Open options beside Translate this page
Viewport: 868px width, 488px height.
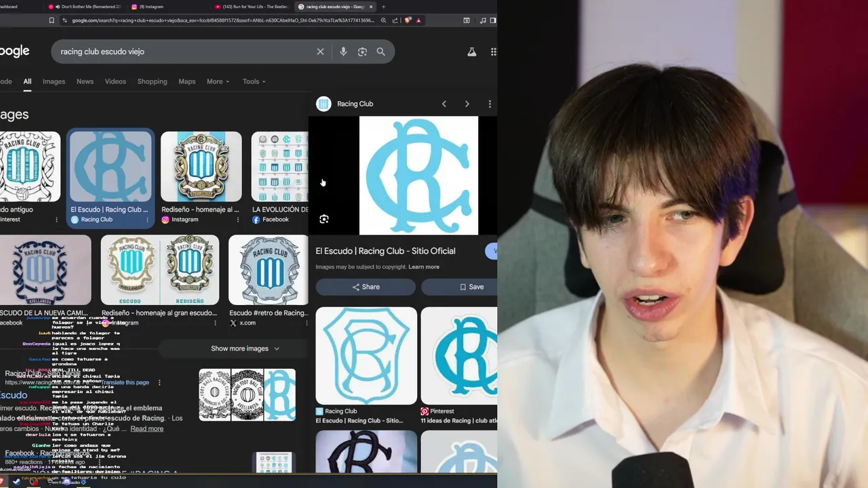tap(159, 382)
